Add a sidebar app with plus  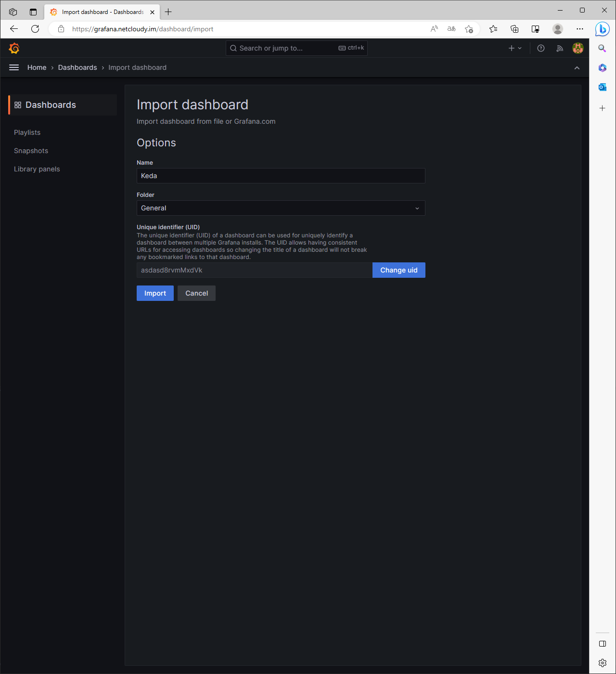(603, 108)
